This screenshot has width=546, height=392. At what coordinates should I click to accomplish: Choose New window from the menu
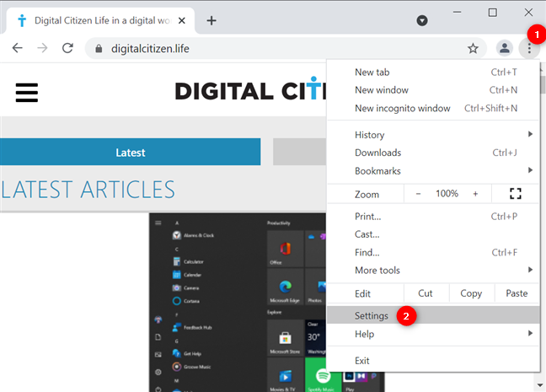coord(433,90)
